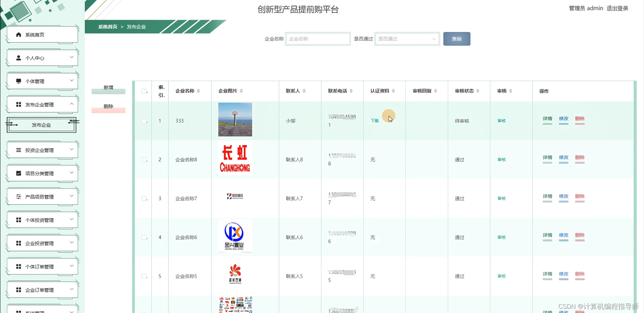Click the home icon beside 系统首页
Viewport: 644px width, 313px height.
pyautogui.click(x=19, y=35)
